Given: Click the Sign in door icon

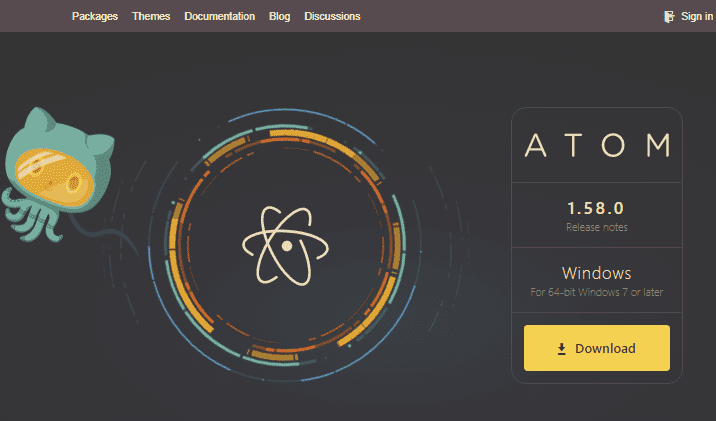Looking at the screenshot, I should tap(669, 16).
